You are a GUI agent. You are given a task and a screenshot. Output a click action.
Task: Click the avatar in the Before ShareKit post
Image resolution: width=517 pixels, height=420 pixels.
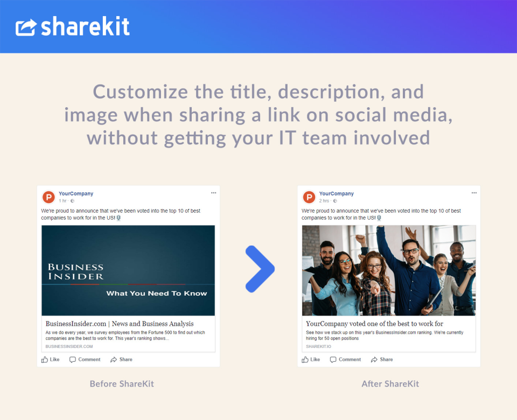point(48,197)
